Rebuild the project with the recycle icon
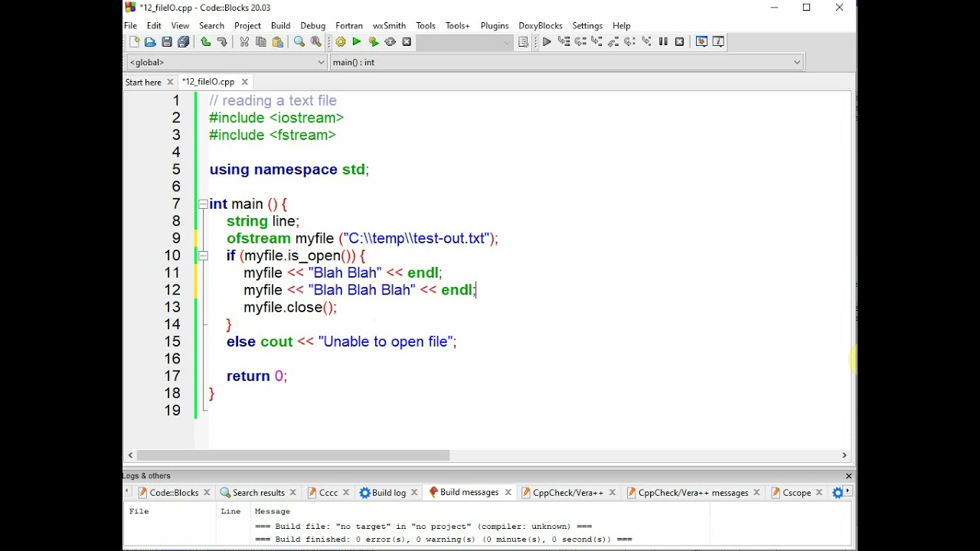This screenshot has height=551, width=980. [390, 42]
